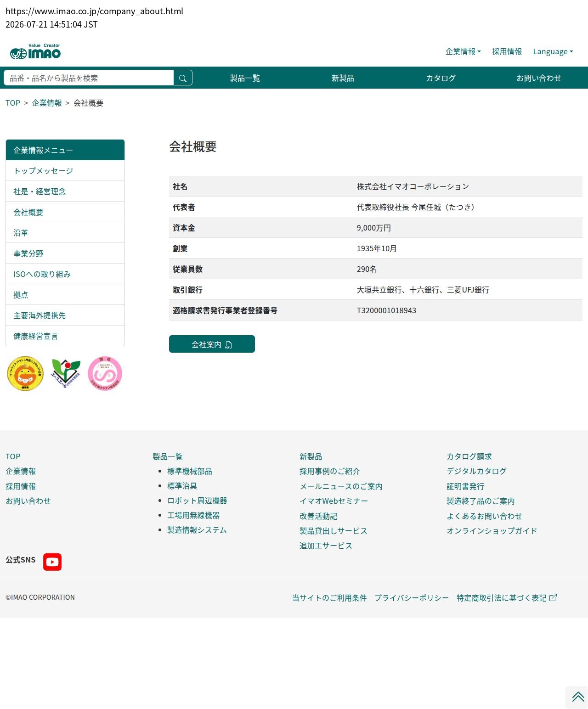Viewport: 588px width, 709px height.
Task: Click the 290名 employee count
Action: point(367,269)
